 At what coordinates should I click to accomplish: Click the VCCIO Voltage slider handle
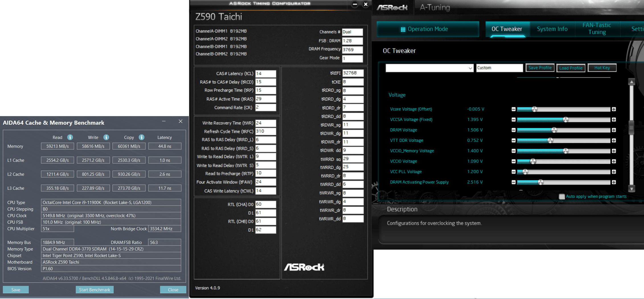(x=533, y=161)
